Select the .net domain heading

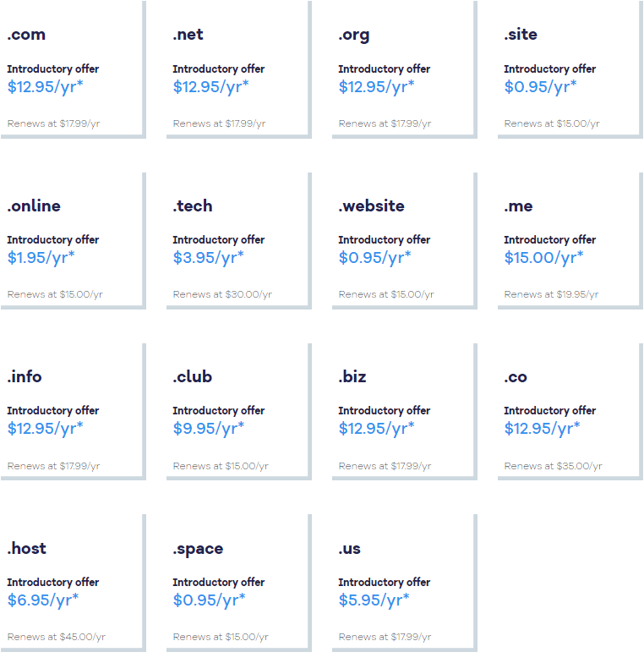tap(188, 35)
